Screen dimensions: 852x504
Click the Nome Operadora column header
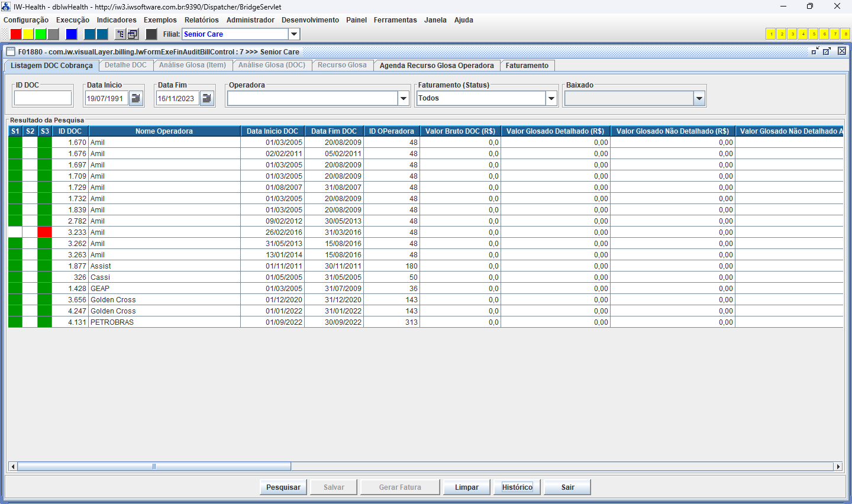click(164, 131)
